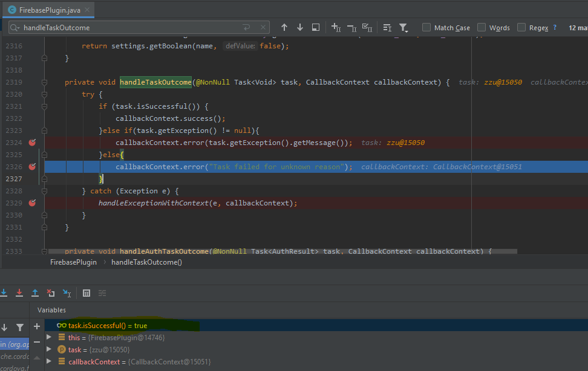Viewport: 588px width, 371px height.
Task: Expand the 'this' variable node
Action: click(x=49, y=337)
